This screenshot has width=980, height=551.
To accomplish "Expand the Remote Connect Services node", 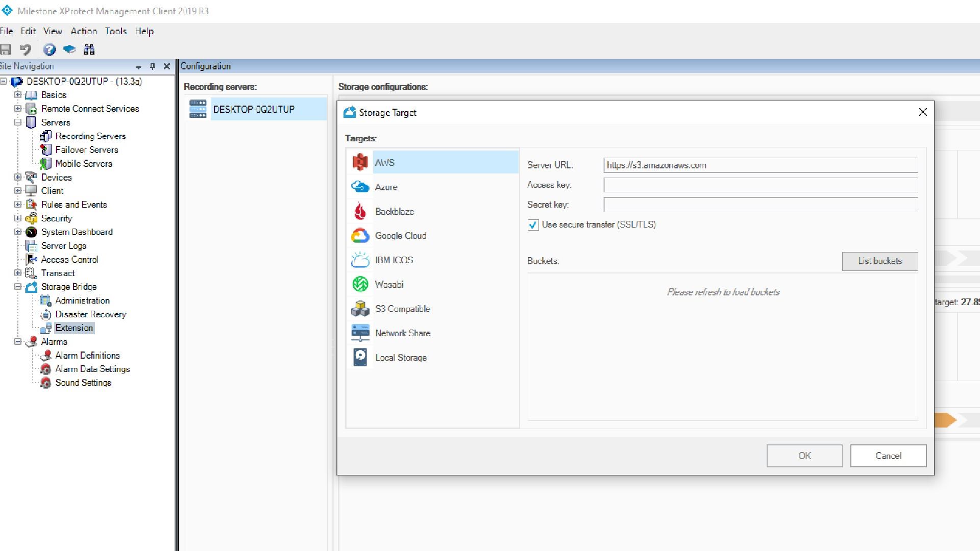I will [x=18, y=109].
